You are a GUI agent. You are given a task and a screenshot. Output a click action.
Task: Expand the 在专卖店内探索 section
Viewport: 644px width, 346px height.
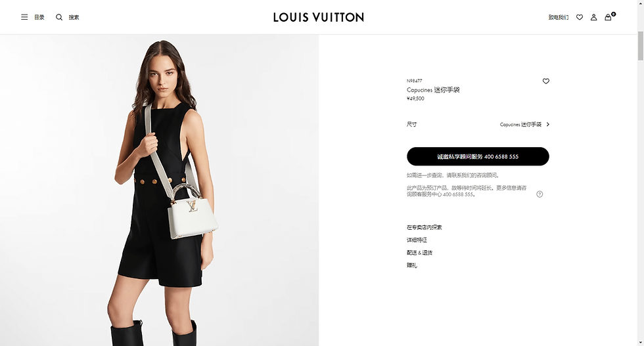tap(425, 227)
